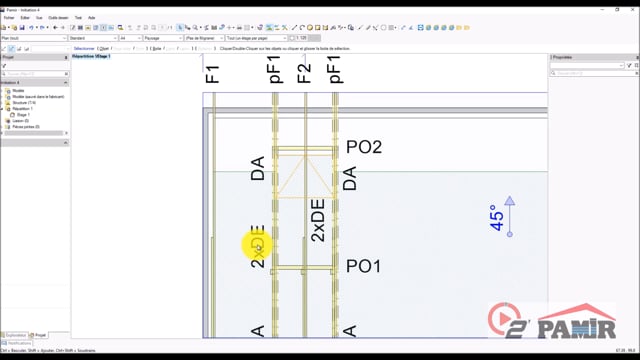
Task: Open the Outils dessin menu
Action: pos(58,18)
